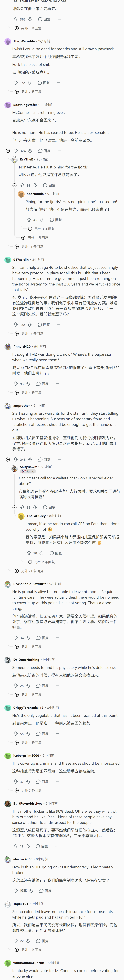
Task: Collapse EvaTheE's reply thread
Action: click(14, 185)
